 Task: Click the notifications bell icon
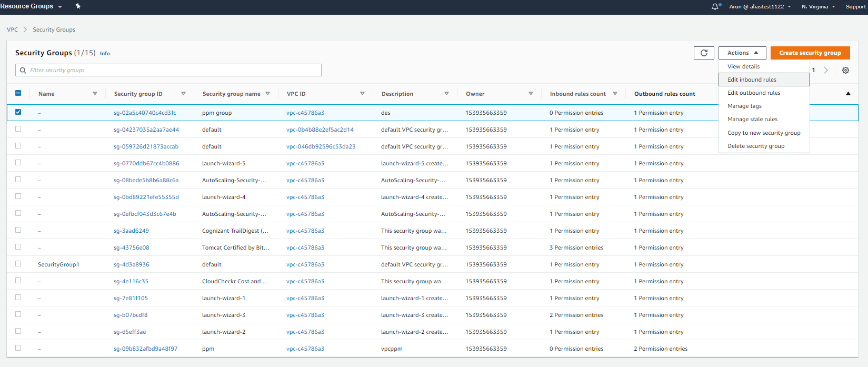[x=715, y=7]
